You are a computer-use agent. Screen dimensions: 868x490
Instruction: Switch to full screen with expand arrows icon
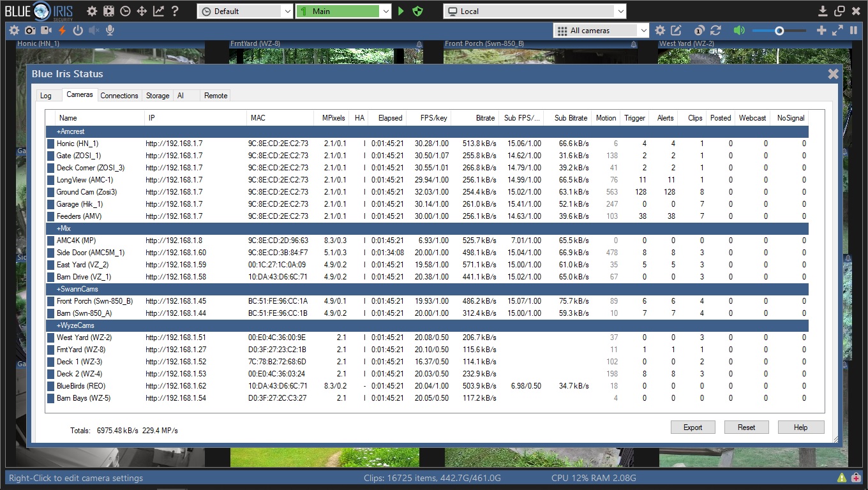click(837, 30)
